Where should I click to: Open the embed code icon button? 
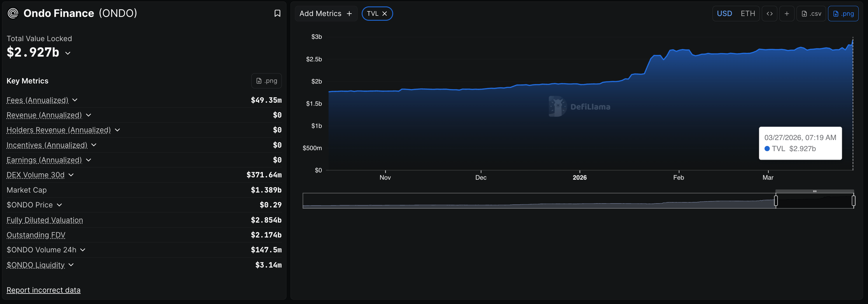click(x=769, y=13)
